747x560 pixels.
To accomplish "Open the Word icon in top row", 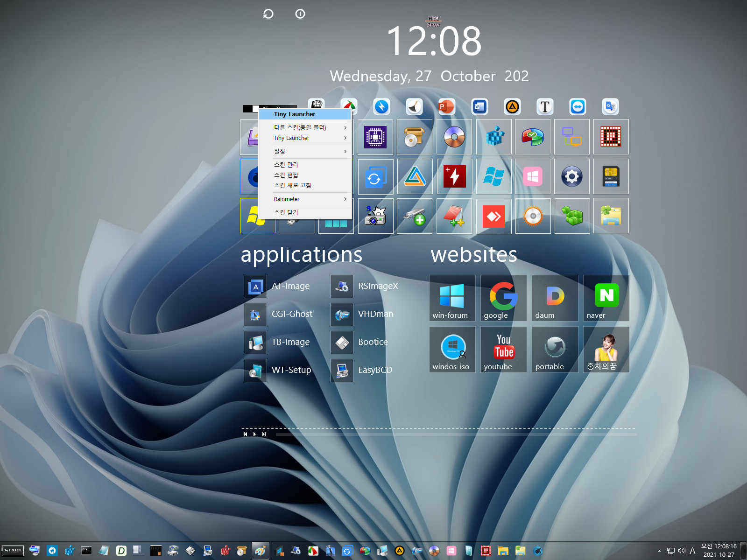I will (x=479, y=107).
